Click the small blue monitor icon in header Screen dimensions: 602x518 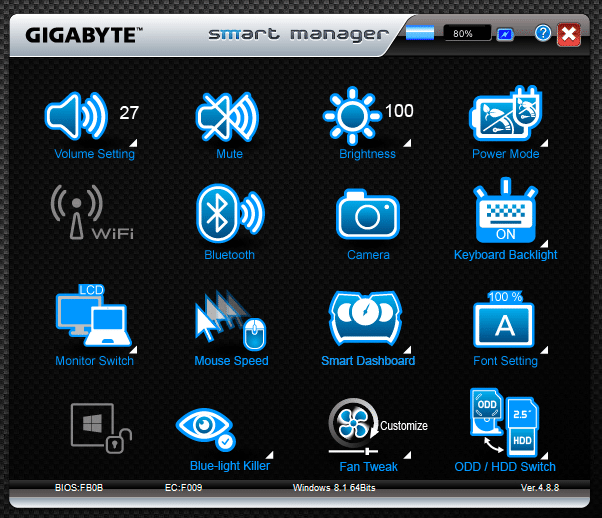pos(505,35)
